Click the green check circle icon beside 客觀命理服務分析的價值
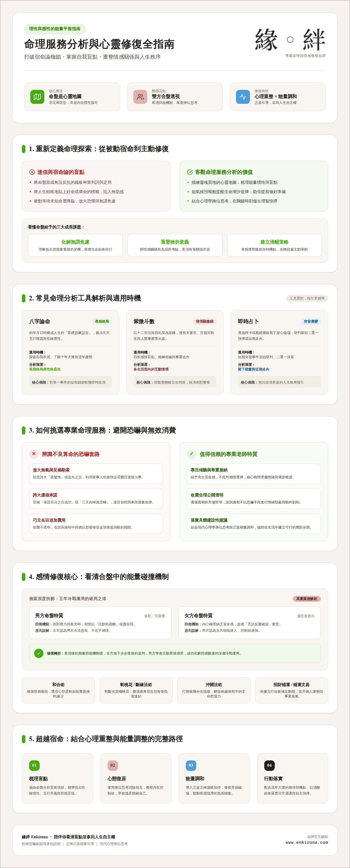Screen dimensions: 350x868 point(190,172)
